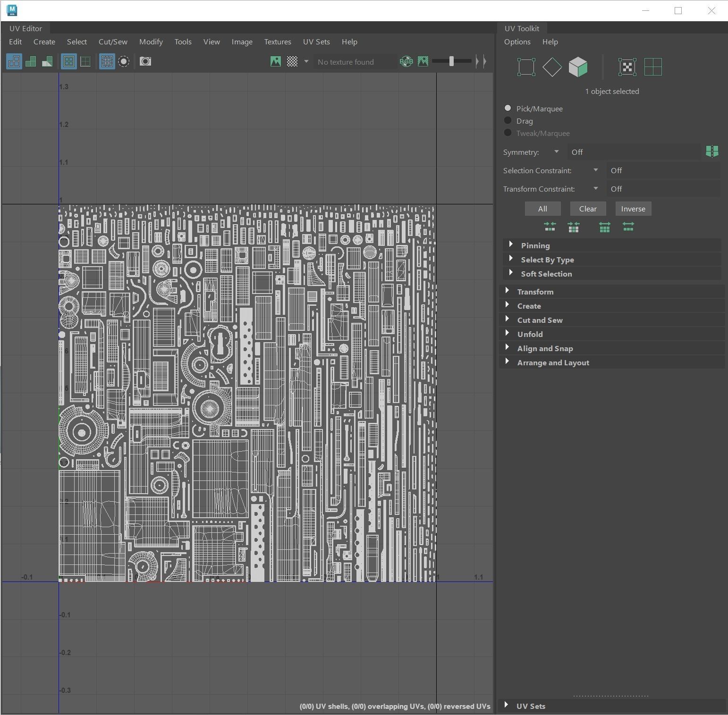Click the symmetrize icon beside Symmetry field
This screenshot has height=715, width=728.
coord(712,151)
